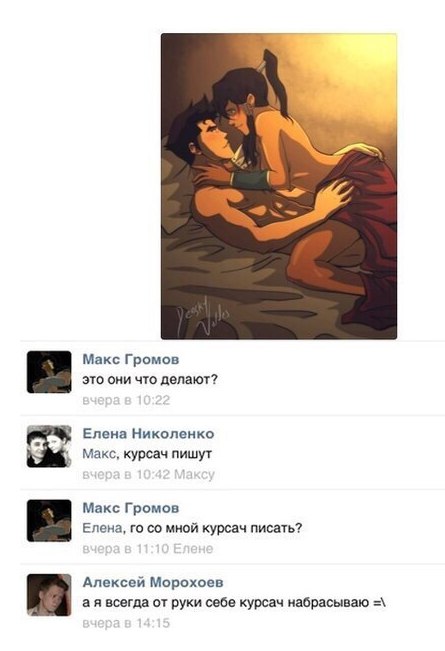
Task: Open the timestamp "вчера в 10:22"
Action: point(126,400)
